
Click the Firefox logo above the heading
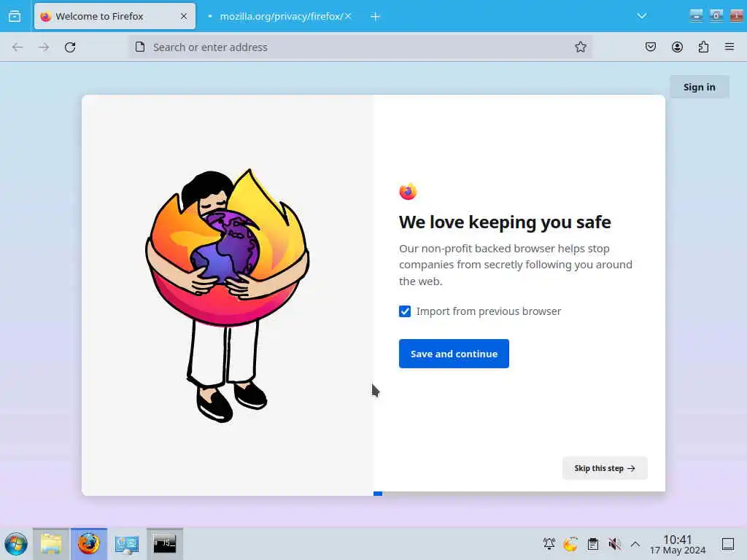click(408, 192)
